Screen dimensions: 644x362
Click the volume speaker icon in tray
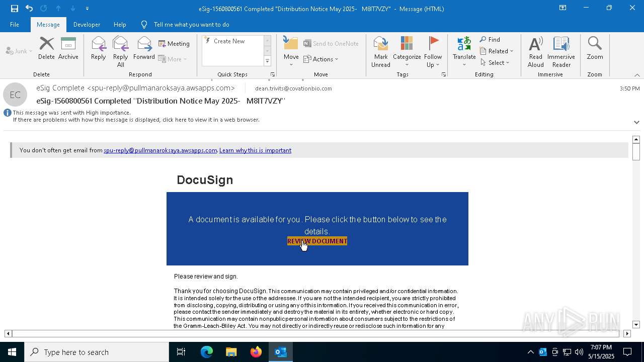[579, 352]
